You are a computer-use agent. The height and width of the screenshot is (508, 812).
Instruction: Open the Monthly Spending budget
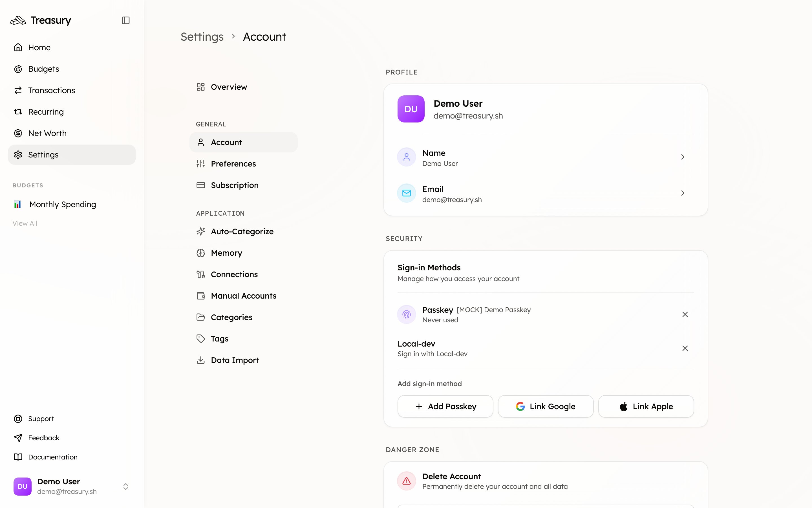(x=72, y=204)
